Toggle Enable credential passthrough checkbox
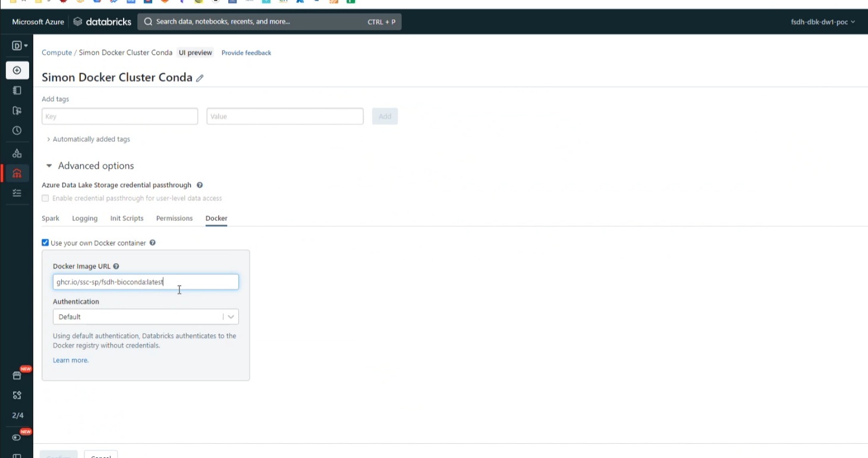 click(x=45, y=198)
